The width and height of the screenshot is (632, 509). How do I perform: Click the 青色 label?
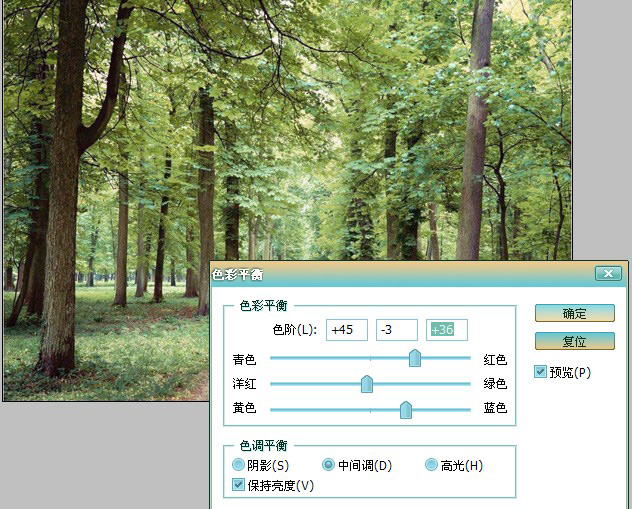pyautogui.click(x=244, y=359)
